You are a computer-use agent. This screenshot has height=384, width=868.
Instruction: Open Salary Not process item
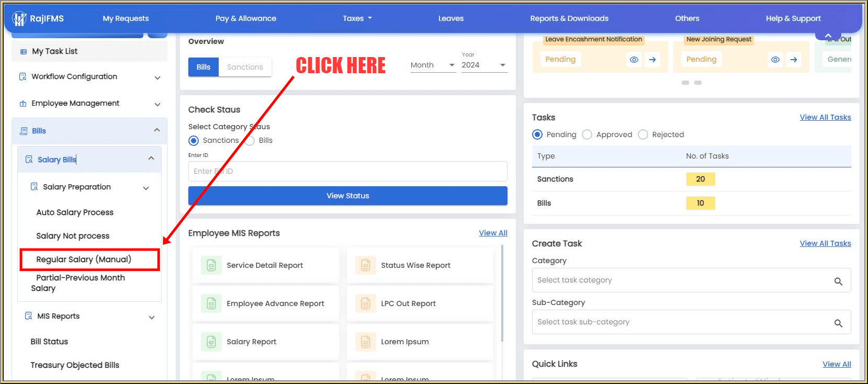[x=73, y=236]
